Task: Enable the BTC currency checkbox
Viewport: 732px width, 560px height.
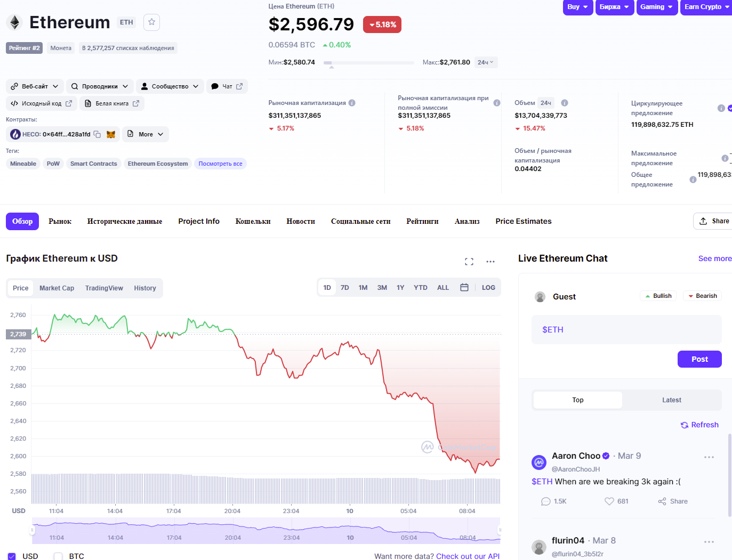Action: tap(58, 556)
